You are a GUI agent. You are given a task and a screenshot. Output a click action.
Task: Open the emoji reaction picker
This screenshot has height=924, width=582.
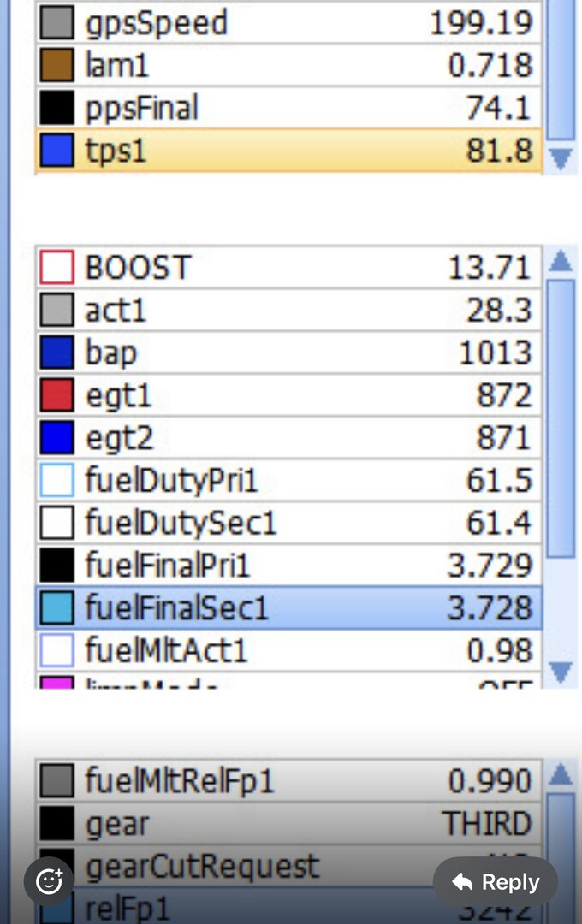tap(49, 881)
